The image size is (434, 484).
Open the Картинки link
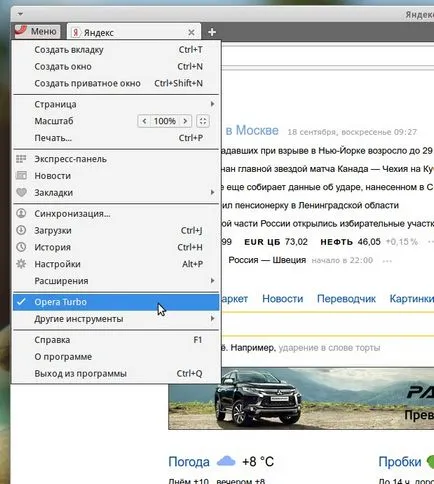(x=412, y=299)
